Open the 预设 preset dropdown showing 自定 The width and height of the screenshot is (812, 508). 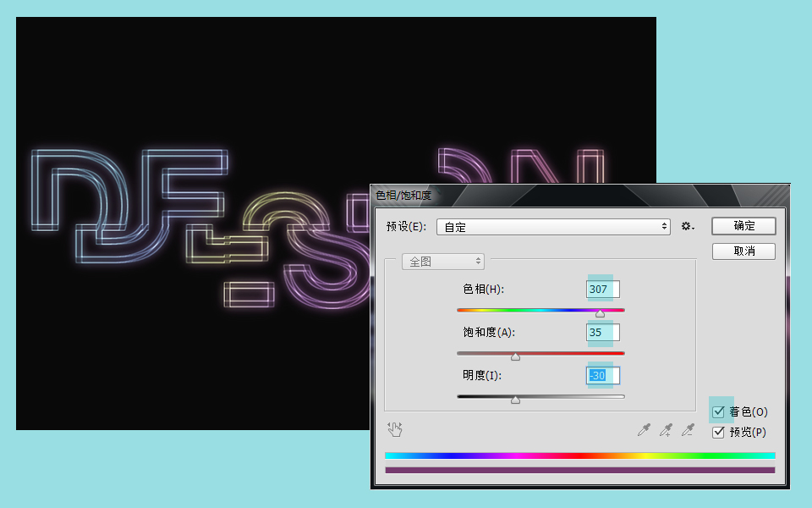553,227
